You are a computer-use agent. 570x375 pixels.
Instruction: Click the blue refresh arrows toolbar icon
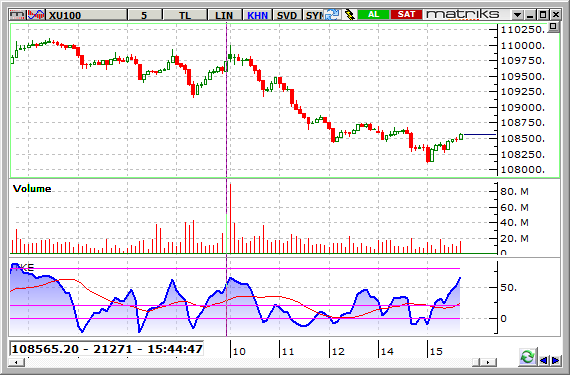click(332, 15)
